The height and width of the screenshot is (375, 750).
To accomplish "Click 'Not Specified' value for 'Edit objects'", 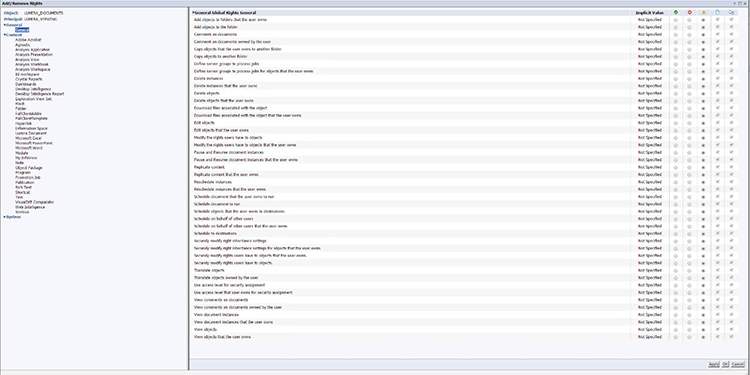I will [x=650, y=123].
